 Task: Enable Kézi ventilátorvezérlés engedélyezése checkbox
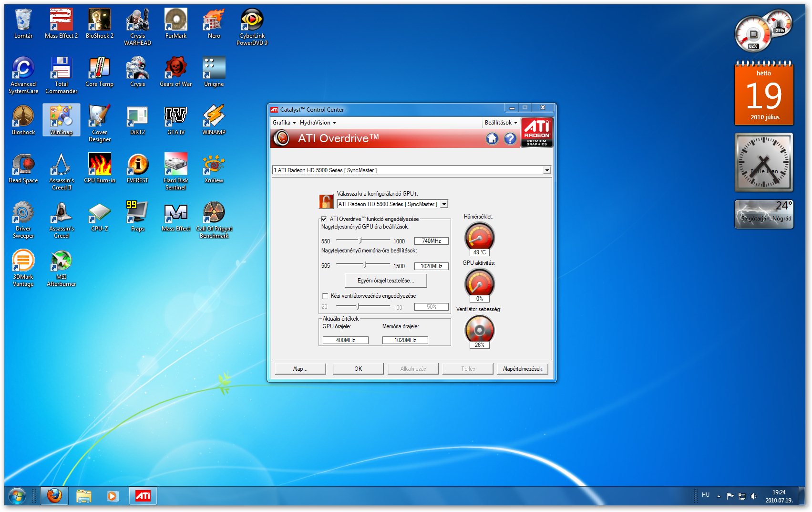[325, 296]
